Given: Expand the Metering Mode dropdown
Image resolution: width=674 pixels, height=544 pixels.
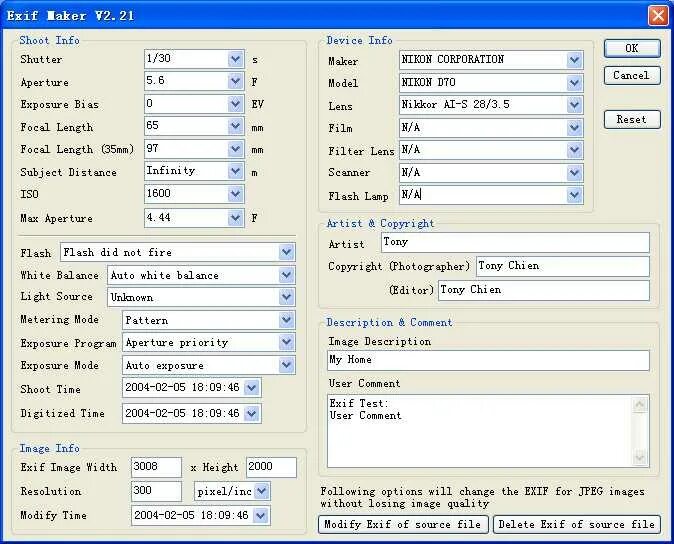Looking at the screenshot, I should [286, 320].
